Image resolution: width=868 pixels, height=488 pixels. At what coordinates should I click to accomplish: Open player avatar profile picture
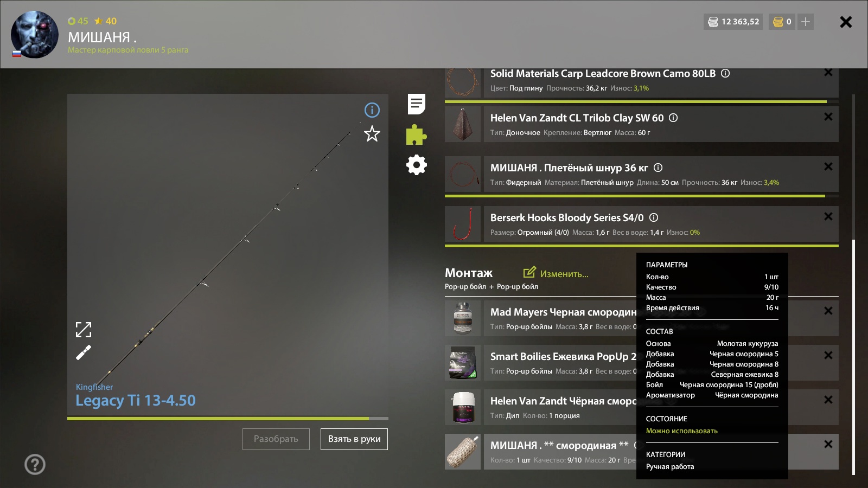pyautogui.click(x=35, y=34)
